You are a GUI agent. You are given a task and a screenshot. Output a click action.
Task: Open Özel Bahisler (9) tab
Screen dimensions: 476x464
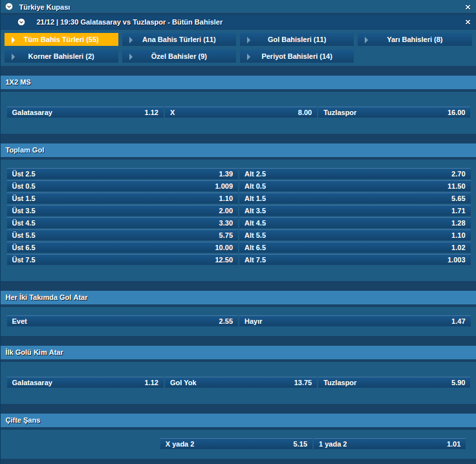tap(179, 56)
